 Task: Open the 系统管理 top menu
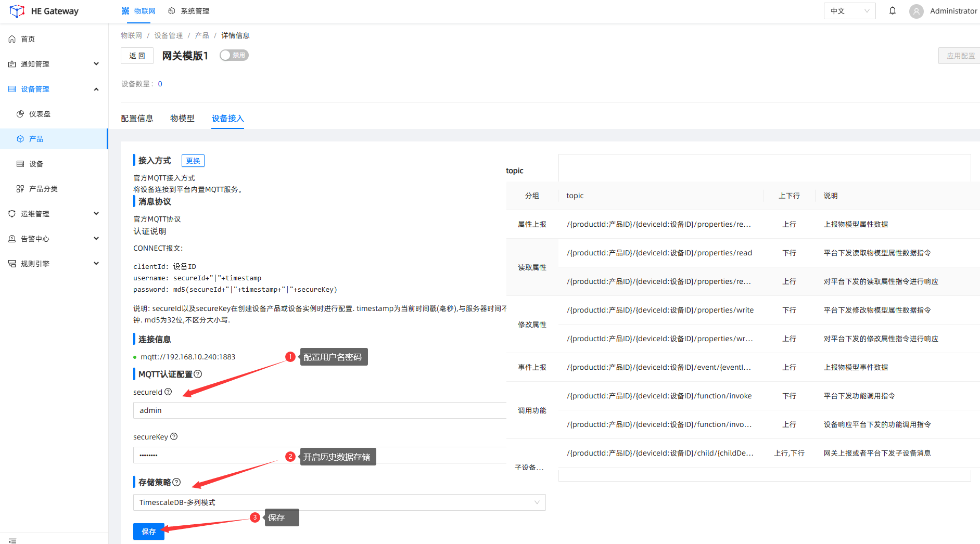point(189,11)
